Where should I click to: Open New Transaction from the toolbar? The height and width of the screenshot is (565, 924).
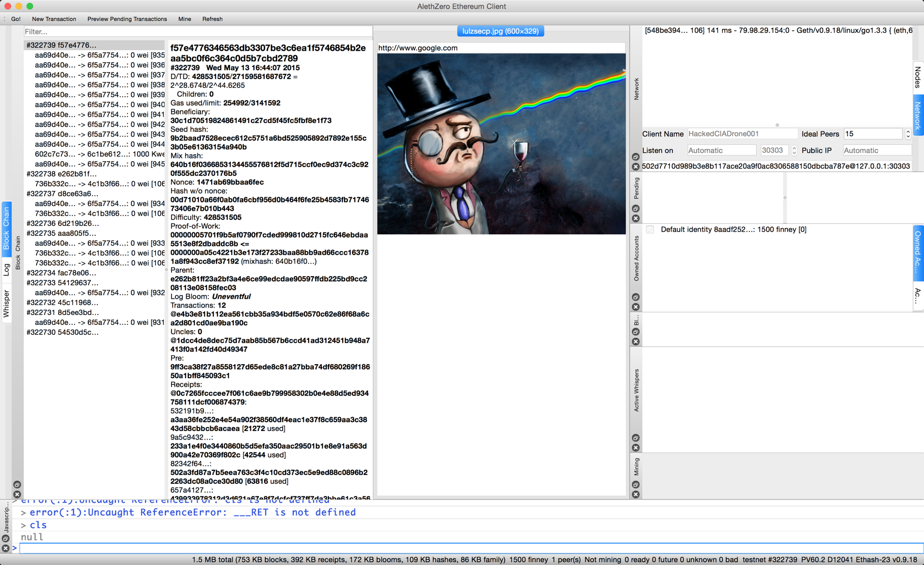click(54, 19)
